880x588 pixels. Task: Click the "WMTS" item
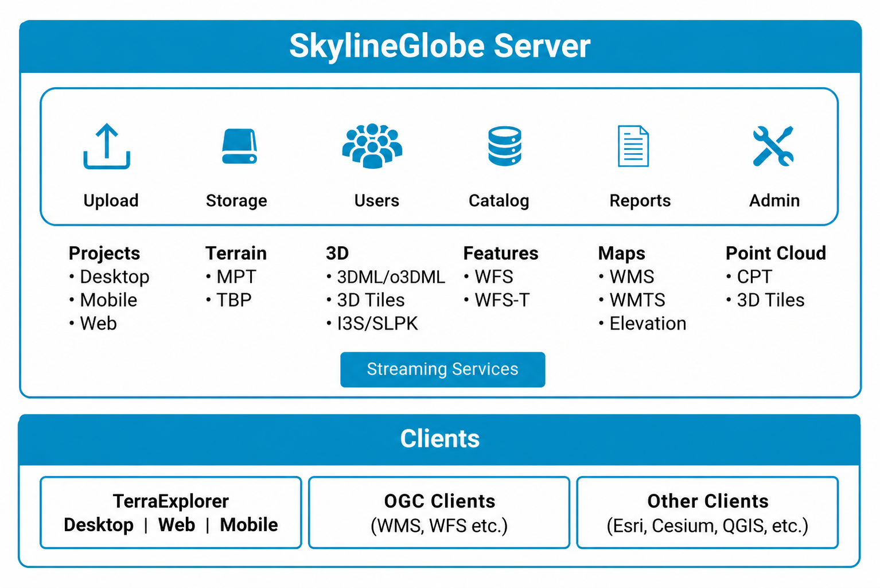click(637, 300)
